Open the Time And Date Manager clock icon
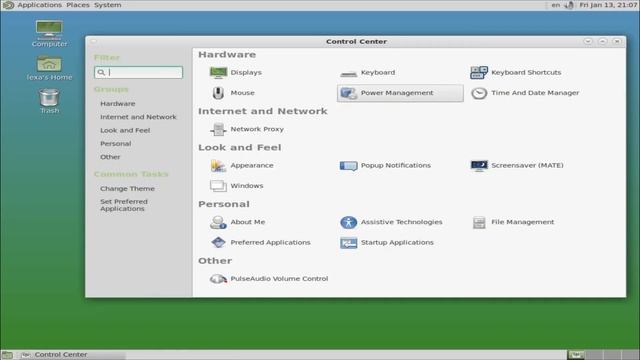Screen dimensions: 640x360 479,93
